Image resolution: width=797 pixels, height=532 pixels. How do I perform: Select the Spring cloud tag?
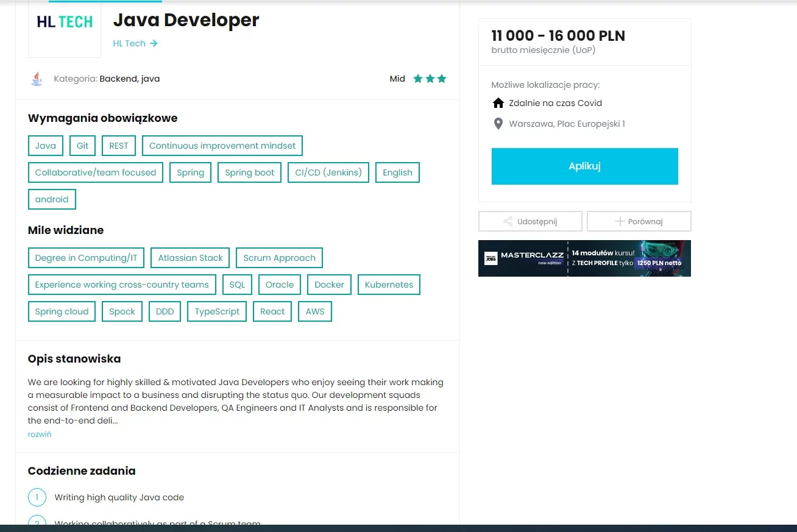click(x=62, y=311)
